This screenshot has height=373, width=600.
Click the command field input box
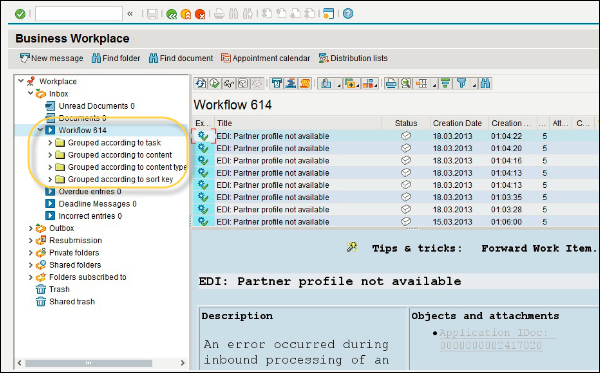coord(79,14)
